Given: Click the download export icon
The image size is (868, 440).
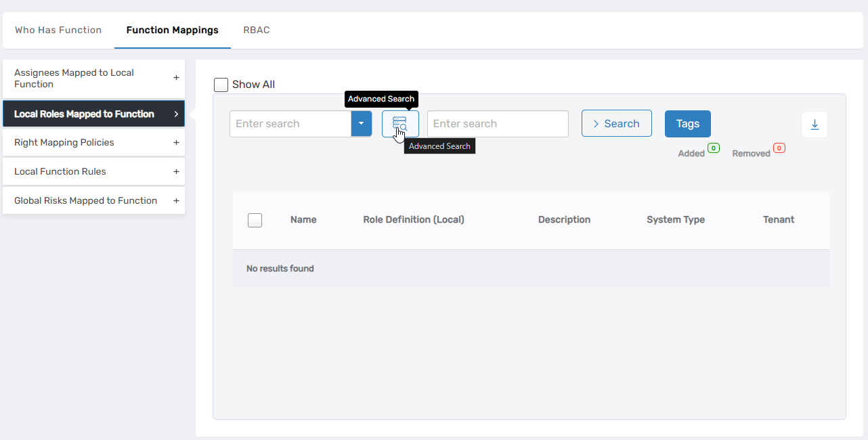Looking at the screenshot, I should click(x=814, y=125).
